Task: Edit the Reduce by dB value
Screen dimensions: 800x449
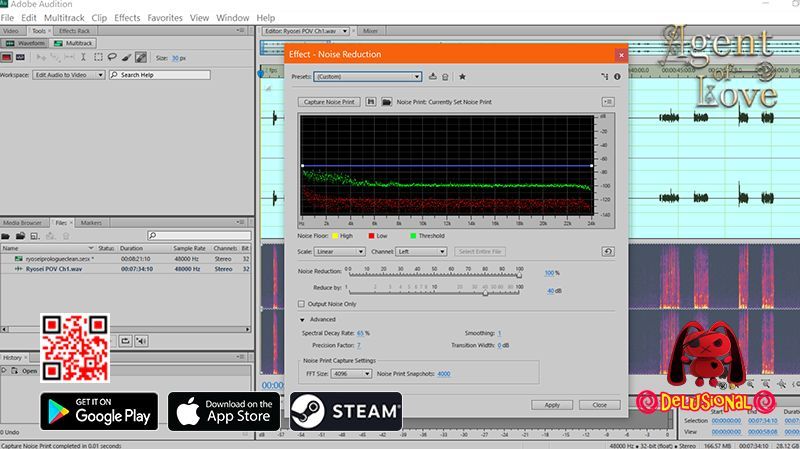Action: pyautogui.click(x=551, y=291)
